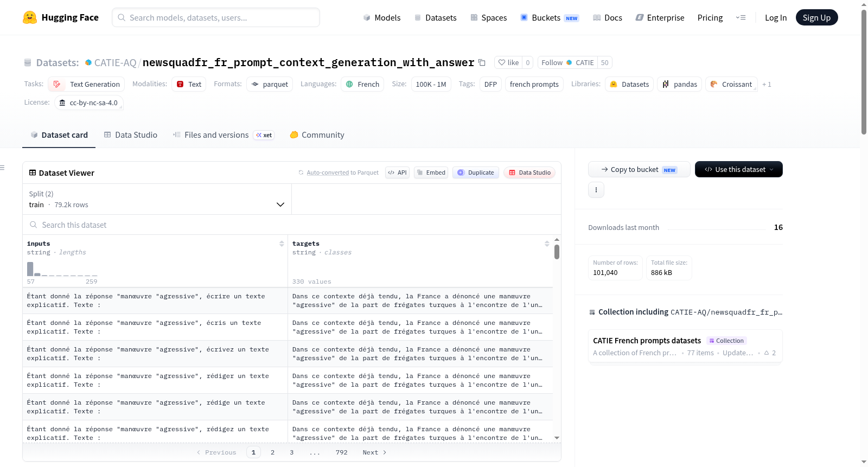Open the Docs menu item

pos(607,17)
